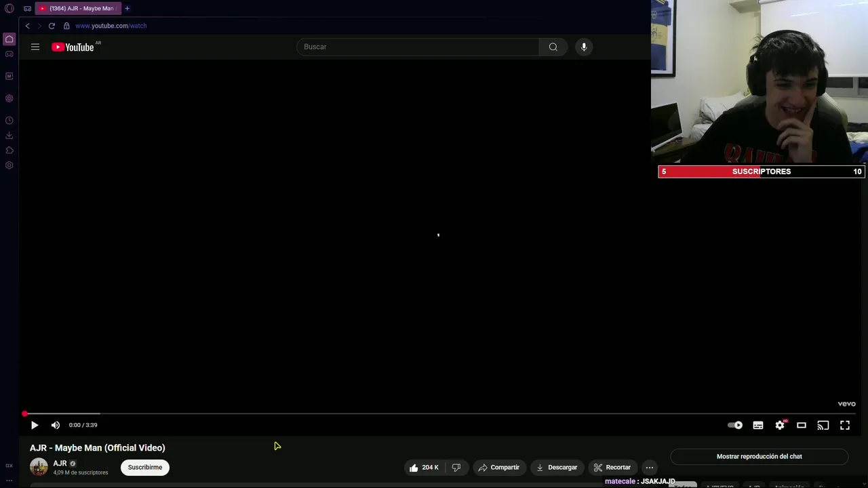
Task: Reload the YouTube page
Action: tap(52, 26)
